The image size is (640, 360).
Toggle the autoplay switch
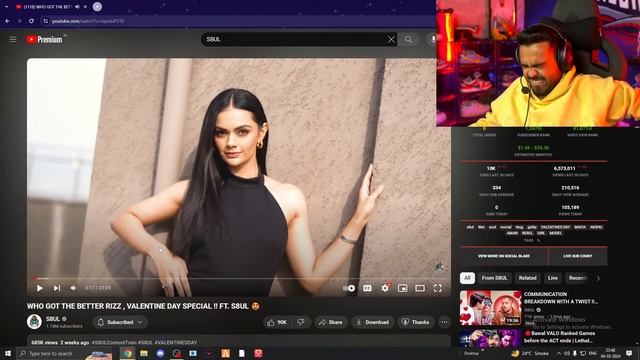tap(349, 288)
